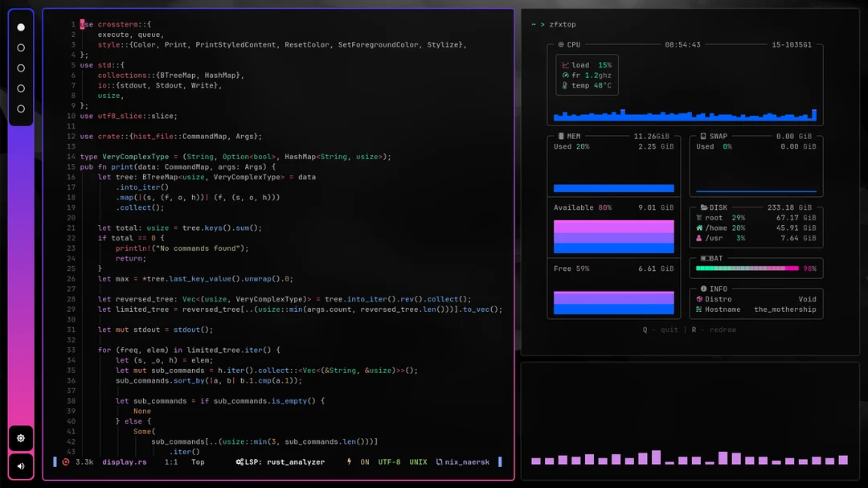Click the battery gauge bar at 98%

747,269
